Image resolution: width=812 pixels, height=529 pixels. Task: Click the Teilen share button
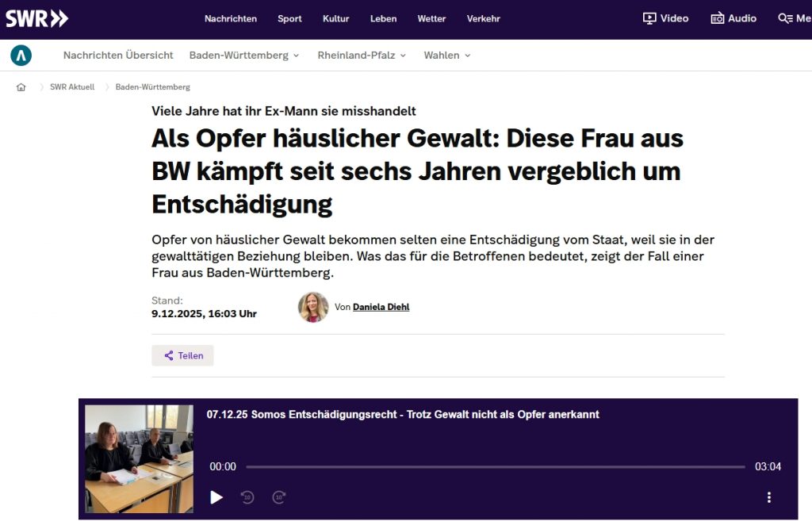[x=183, y=356]
